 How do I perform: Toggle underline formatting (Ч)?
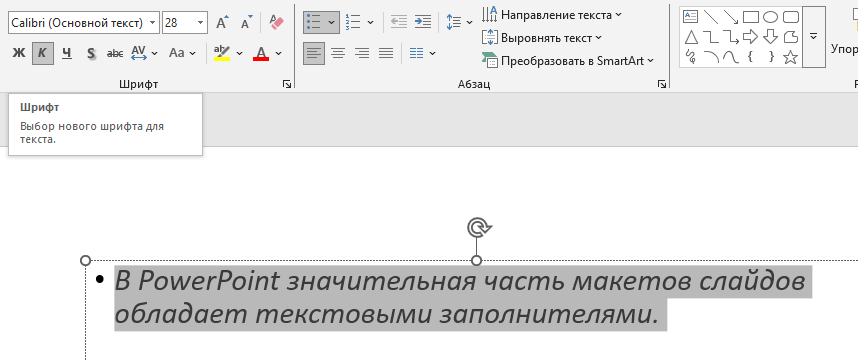(x=67, y=53)
